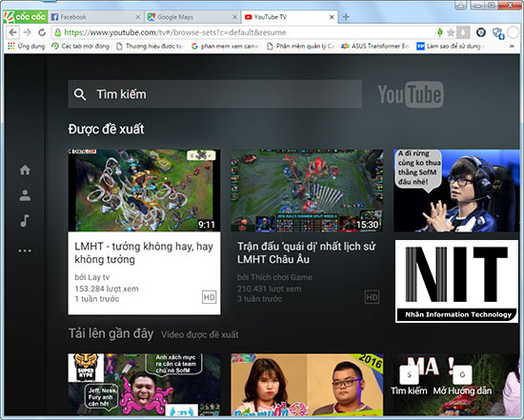Open the round dark extension icon in toolbar
Viewport: 524px width, 420px height.
pyautogui.click(x=481, y=32)
